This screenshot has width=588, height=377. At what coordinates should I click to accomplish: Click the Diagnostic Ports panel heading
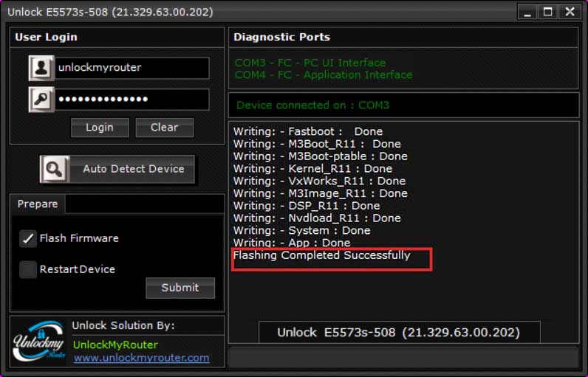tap(282, 37)
